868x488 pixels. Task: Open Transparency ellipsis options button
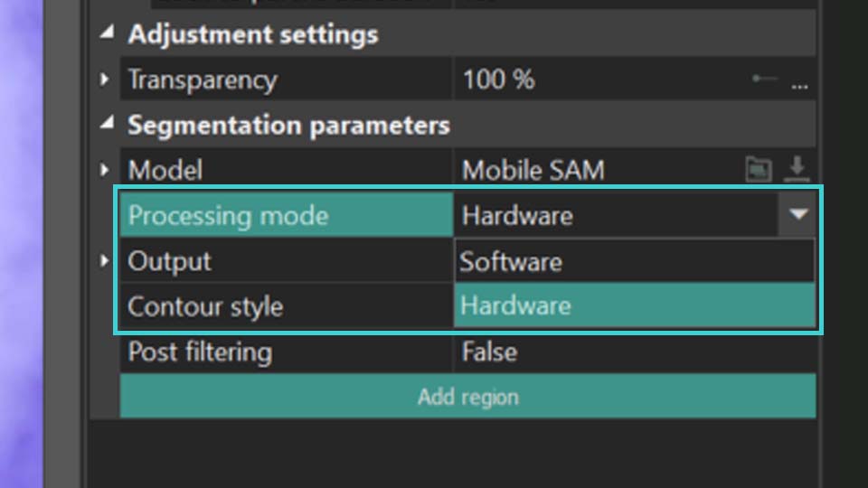tap(800, 86)
